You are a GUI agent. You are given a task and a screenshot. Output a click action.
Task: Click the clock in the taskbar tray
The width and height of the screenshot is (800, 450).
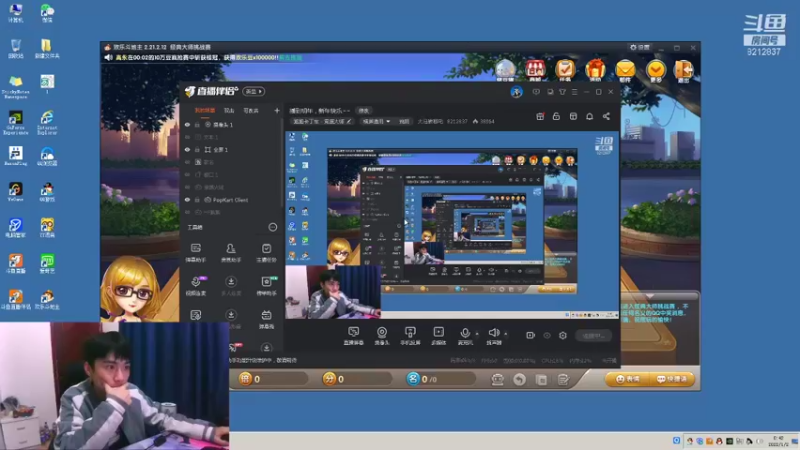[x=779, y=441]
